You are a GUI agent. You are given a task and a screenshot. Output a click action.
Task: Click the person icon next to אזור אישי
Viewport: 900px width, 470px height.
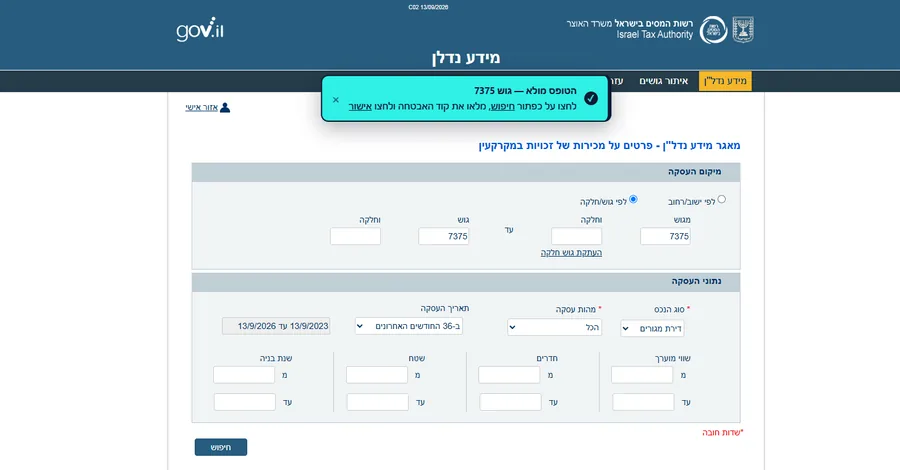coord(225,107)
